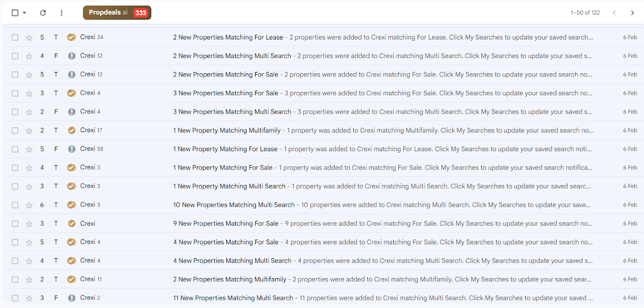Select the '11 New Properties Matching Multi Search' checkbox
Viewport: 644px width, 308px height.
[x=15, y=298]
